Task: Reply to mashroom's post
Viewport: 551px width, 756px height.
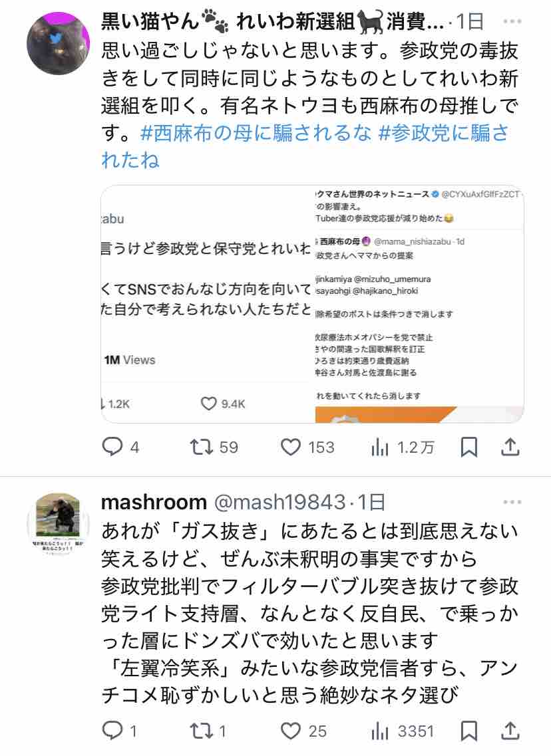Action: point(120,731)
